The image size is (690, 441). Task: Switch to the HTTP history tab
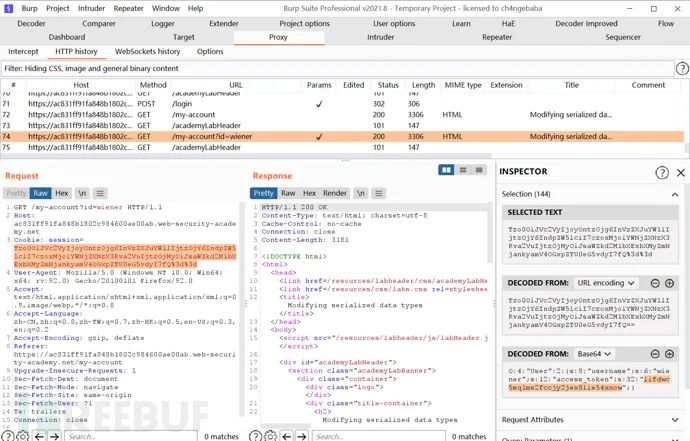(x=76, y=51)
